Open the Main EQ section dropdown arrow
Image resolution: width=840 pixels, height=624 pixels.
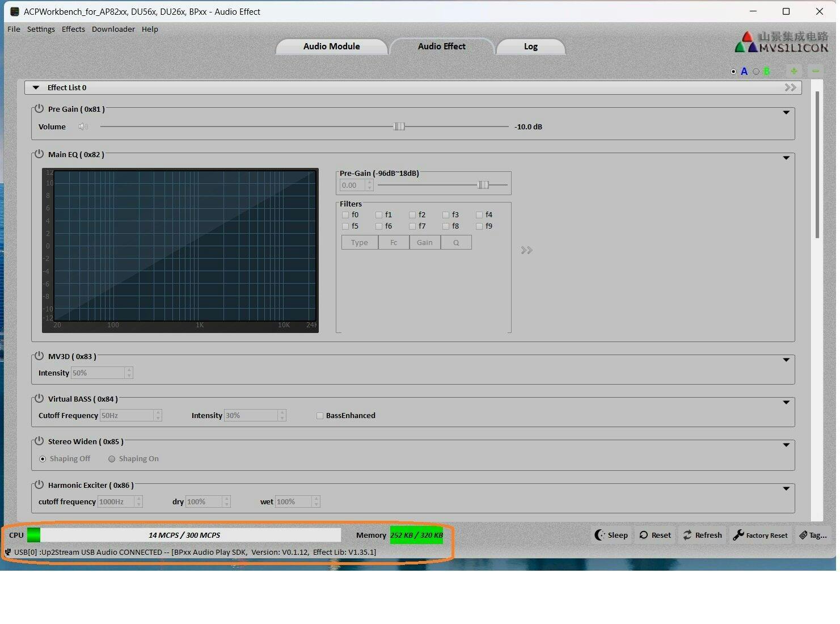point(786,158)
